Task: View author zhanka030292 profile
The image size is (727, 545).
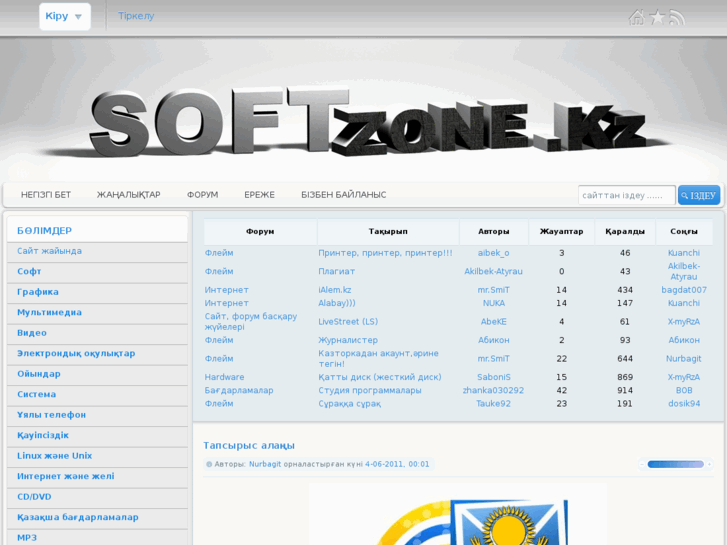Action: tap(493, 390)
